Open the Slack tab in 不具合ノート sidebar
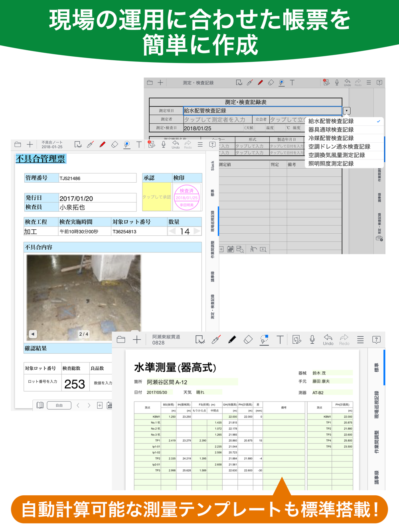The width and height of the screenshot is (399, 532). (x=213, y=166)
